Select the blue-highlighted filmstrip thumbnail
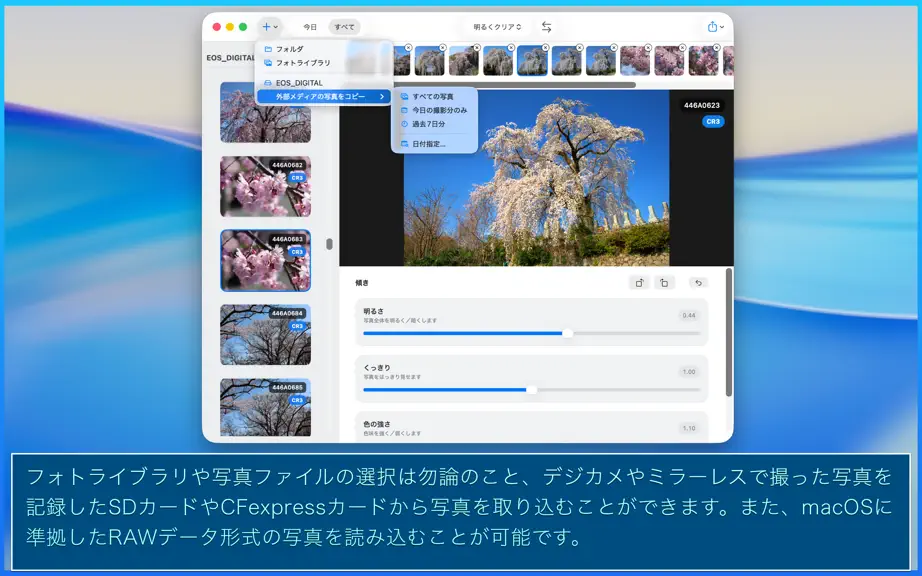The width and height of the screenshot is (922, 576). click(x=532, y=61)
